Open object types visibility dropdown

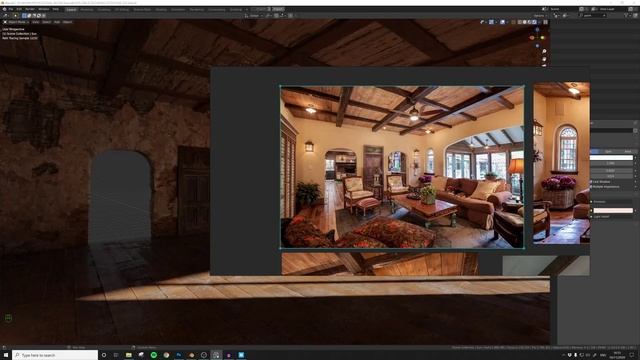click(x=483, y=22)
